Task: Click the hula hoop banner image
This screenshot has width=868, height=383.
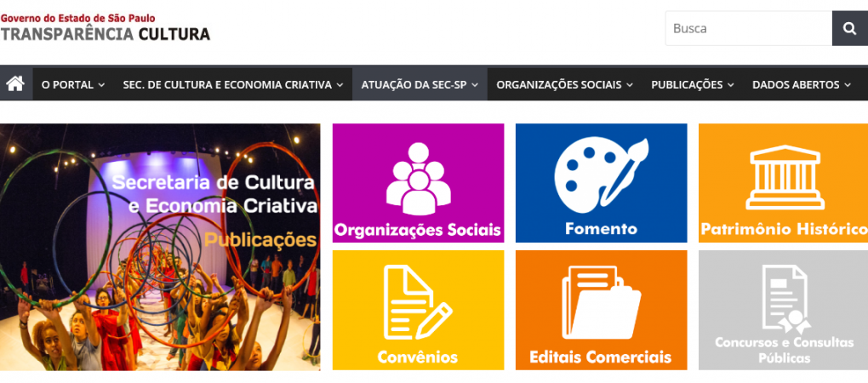Action: point(160,247)
